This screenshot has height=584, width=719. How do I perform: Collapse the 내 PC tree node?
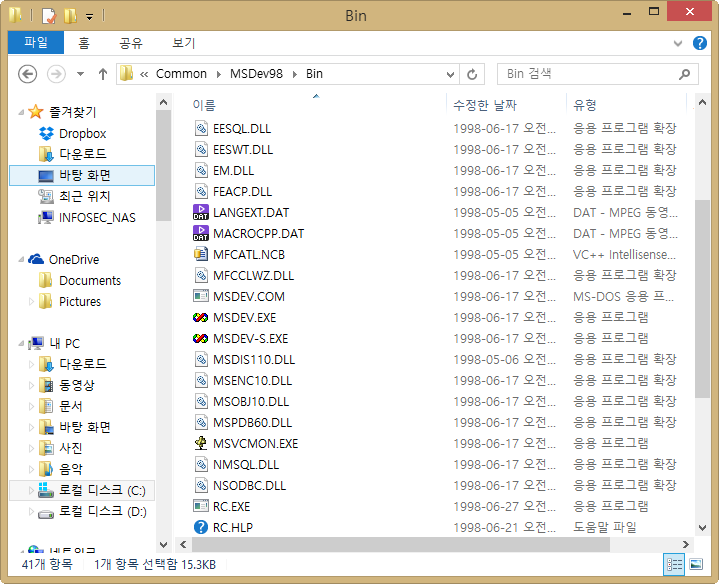coord(21,343)
